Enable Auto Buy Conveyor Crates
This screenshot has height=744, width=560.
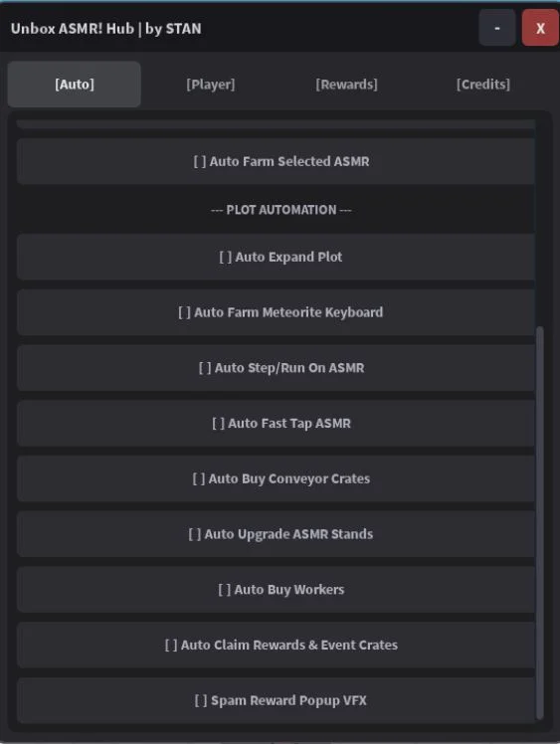point(276,478)
